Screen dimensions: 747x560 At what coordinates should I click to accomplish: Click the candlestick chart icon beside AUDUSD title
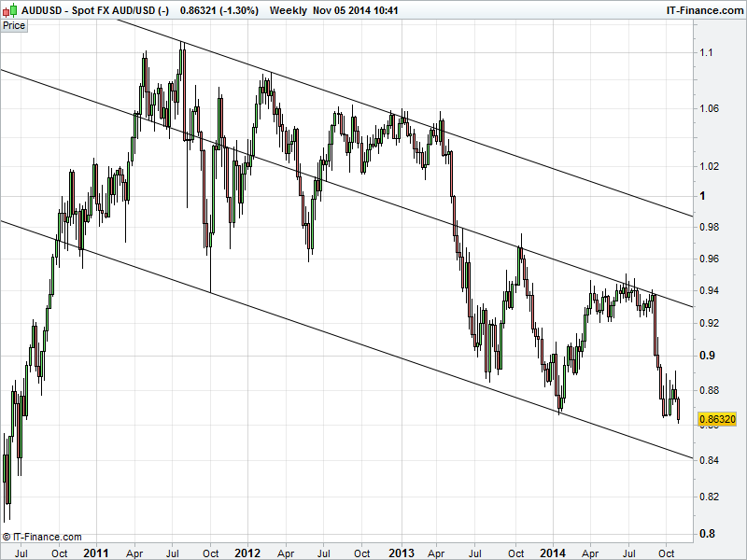pyautogui.click(x=9, y=9)
